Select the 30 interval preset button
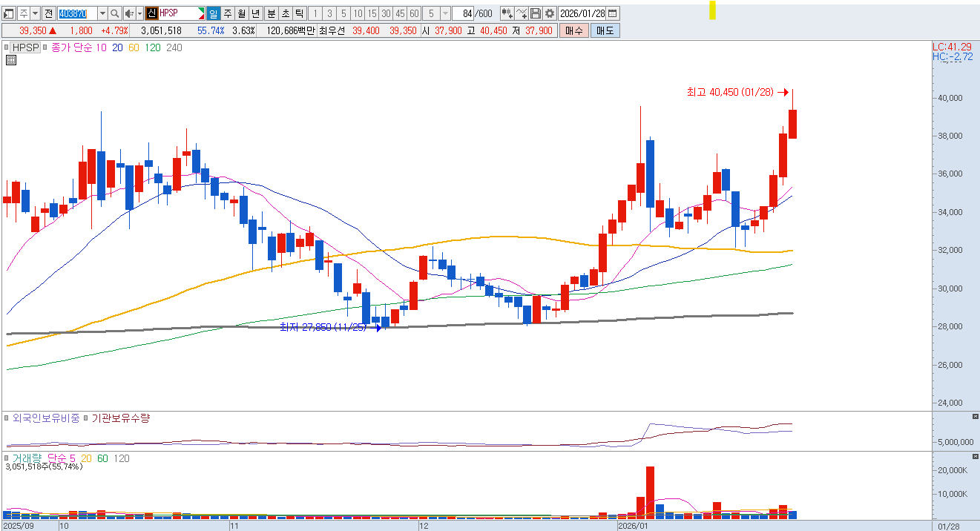980x531 pixels. [x=386, y=14]
